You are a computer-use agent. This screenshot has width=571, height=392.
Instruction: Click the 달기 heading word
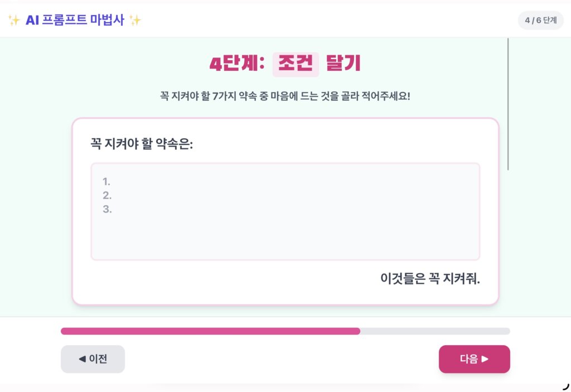pos(343,64)
